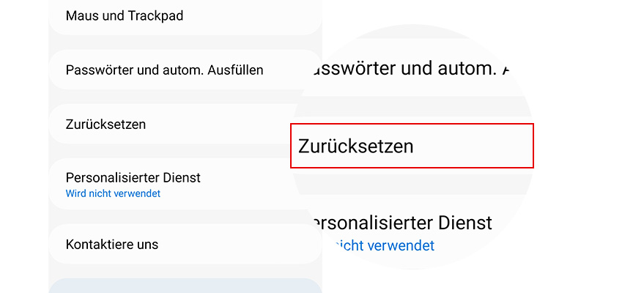The width and height of the screenshot is (644, 293).
Task: Click the word 'Passwörter' in the left list
Action: [x=97, y=70]
